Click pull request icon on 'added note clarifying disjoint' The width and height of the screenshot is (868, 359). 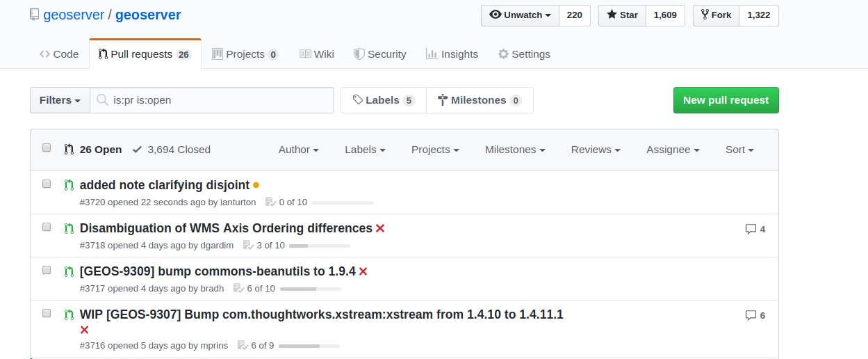(69, 185)
